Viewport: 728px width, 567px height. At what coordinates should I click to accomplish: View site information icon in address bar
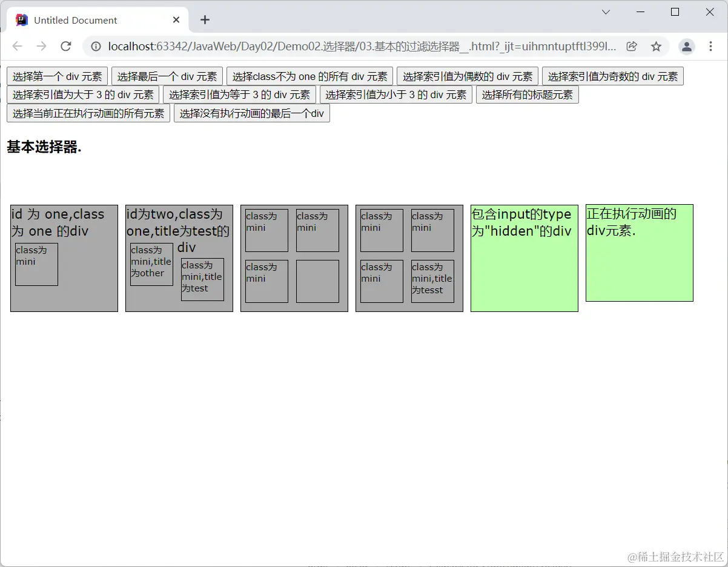[x=96, y=47]
